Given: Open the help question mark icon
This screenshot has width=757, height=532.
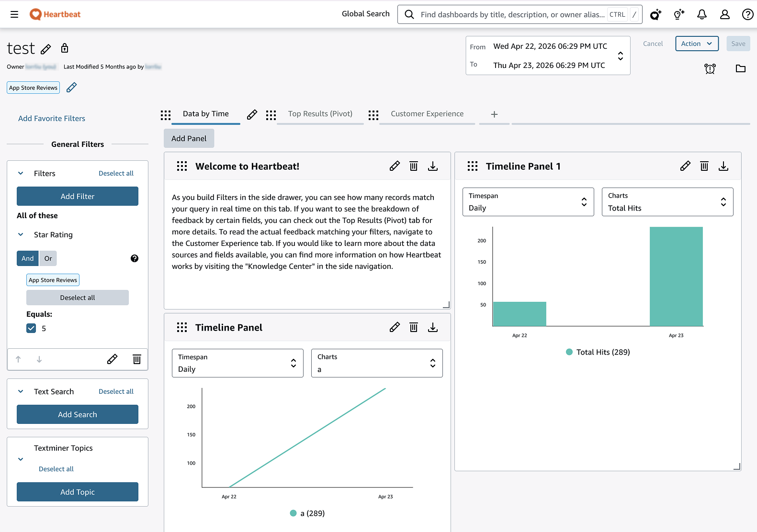Looking at the screenshot, I should tap(747, 14).
